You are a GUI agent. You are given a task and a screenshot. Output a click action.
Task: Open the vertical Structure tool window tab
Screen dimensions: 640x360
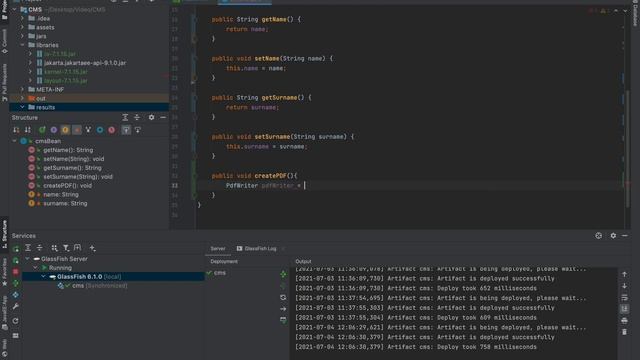tap(4, 234)
